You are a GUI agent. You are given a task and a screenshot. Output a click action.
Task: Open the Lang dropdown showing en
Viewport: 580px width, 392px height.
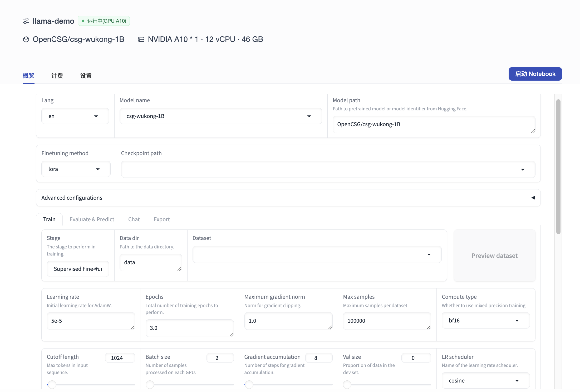(75, 116)
